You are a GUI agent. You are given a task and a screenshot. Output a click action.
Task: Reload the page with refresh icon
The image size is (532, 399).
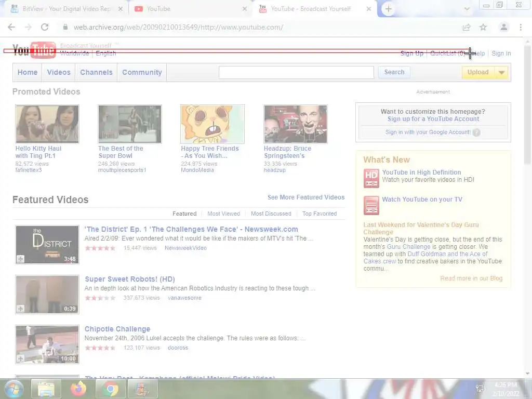[x=45, y=27]
